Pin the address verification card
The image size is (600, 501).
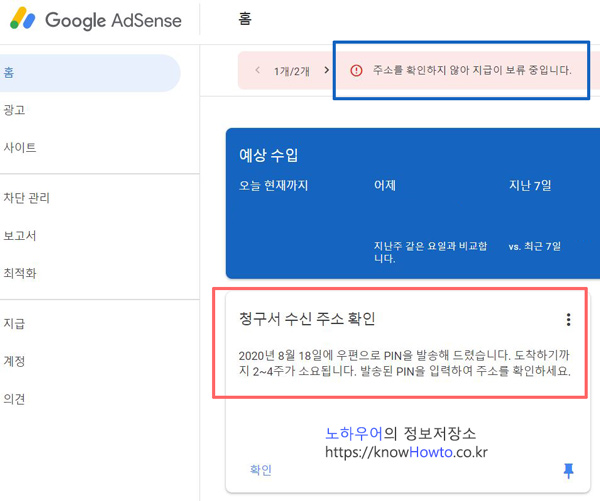[569, 470]
